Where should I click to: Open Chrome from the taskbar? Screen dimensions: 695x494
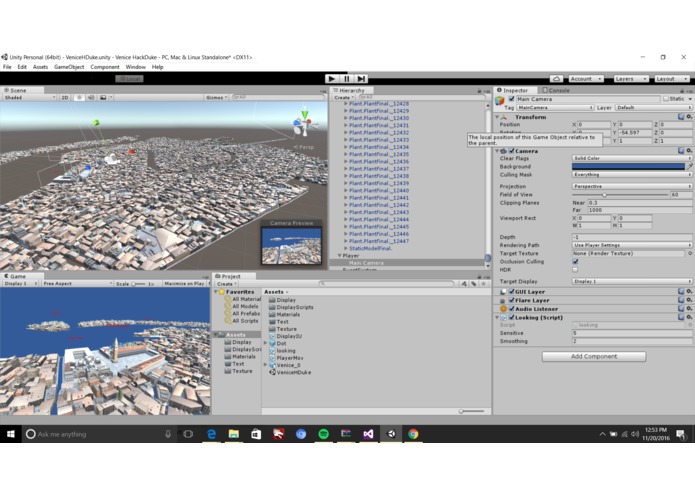413,434
